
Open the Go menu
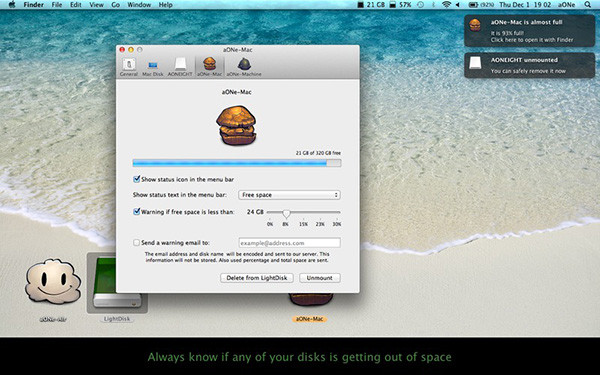click(115, 5)
